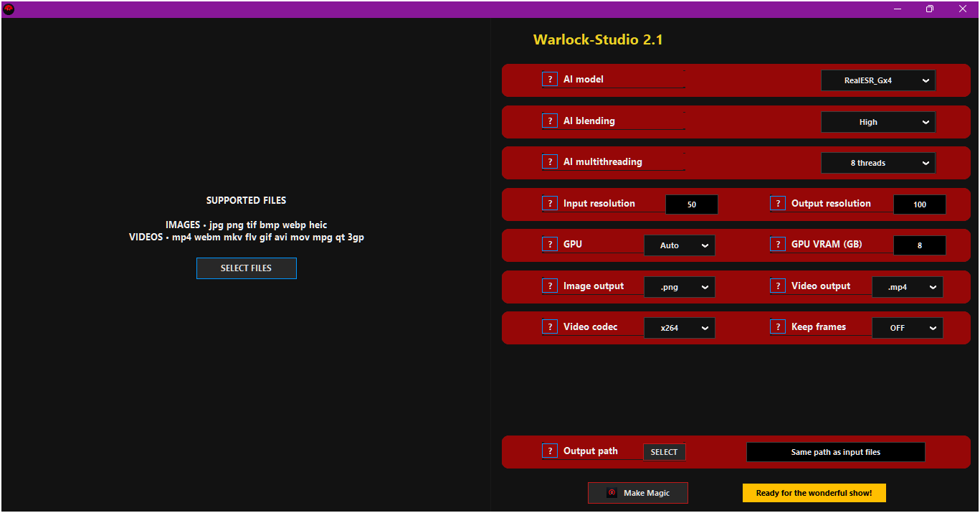980x513 pixels.
Task: Click the AI blending label
Action: point(589,121)
